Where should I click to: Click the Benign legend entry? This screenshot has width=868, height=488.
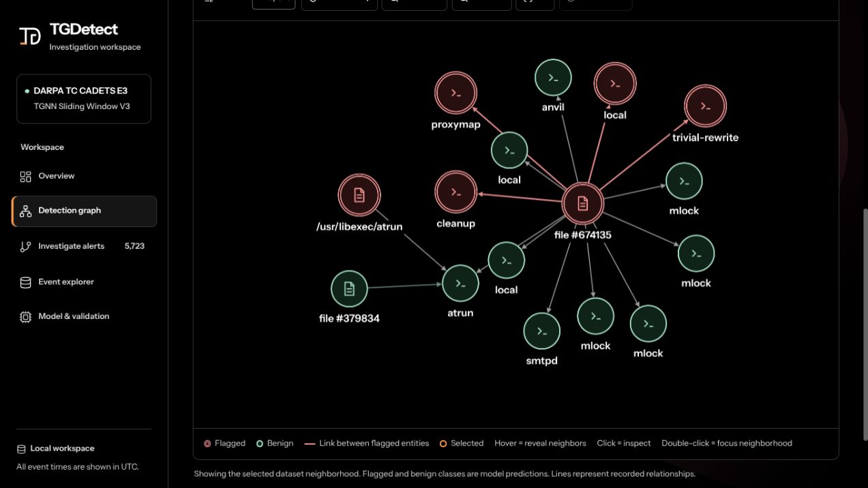[x=275, y=443]
